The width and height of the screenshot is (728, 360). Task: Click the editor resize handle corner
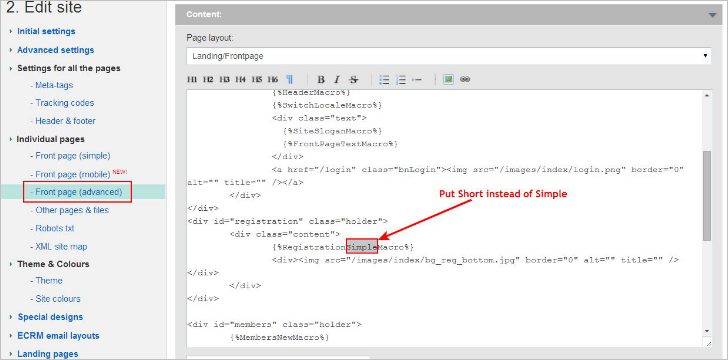click(x=707, y=343)
